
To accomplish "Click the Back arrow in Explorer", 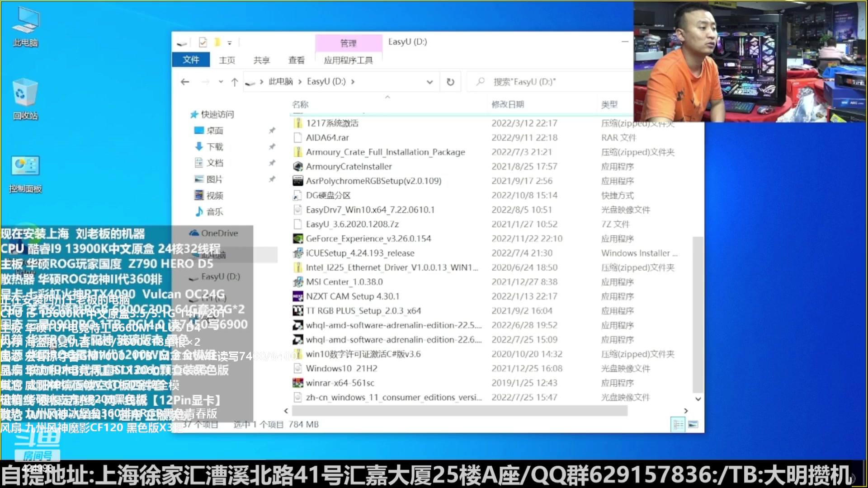I will pyautogui.click(x=185, y=82).
